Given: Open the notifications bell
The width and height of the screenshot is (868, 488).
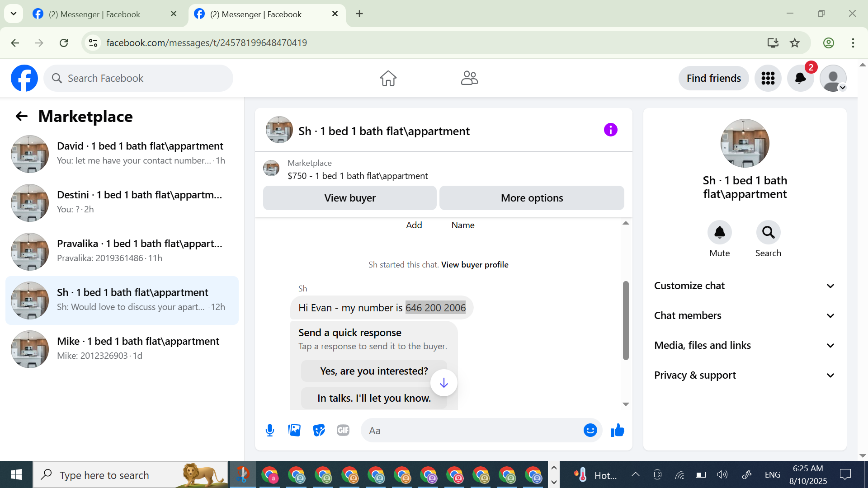Looking at the screenshot, I should coord(800,78).
